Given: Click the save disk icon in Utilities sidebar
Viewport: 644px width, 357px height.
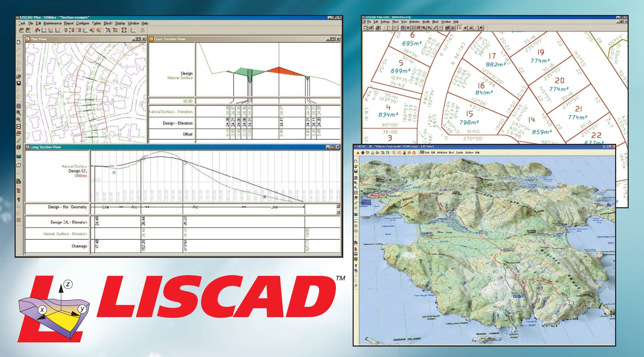Looking at the screenshot, I should pyautogui.click(x=19, y=83).
